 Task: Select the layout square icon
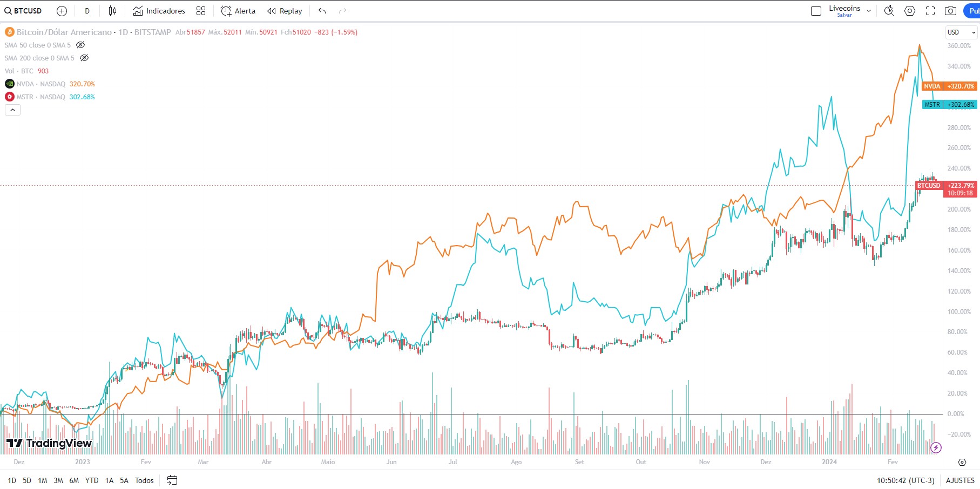click(816, 11)
